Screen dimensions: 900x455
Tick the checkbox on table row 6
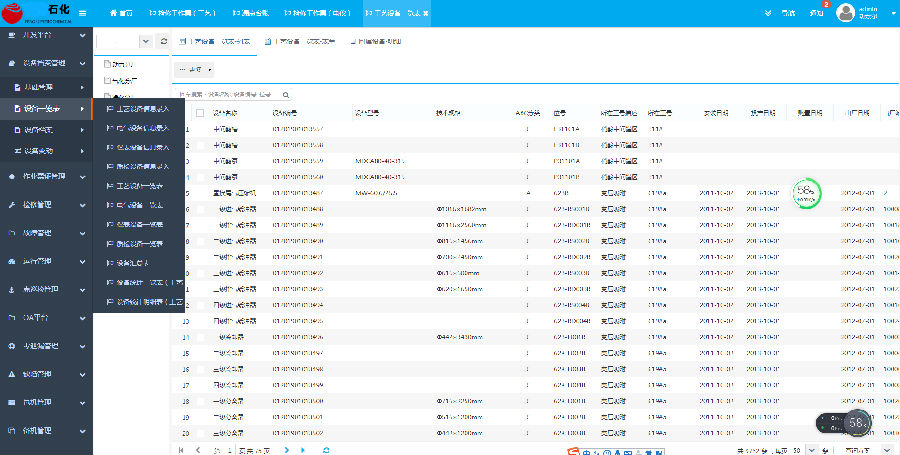click(x=200, y=209)
